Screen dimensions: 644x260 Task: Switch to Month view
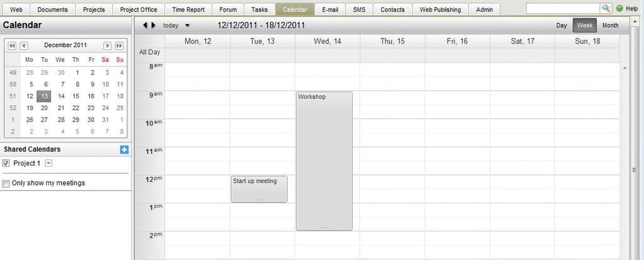click(611, 25)
